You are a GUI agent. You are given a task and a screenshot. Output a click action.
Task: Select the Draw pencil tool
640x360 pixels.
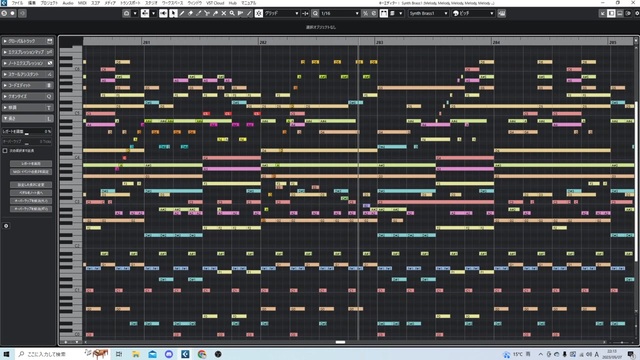coord(182,13)
